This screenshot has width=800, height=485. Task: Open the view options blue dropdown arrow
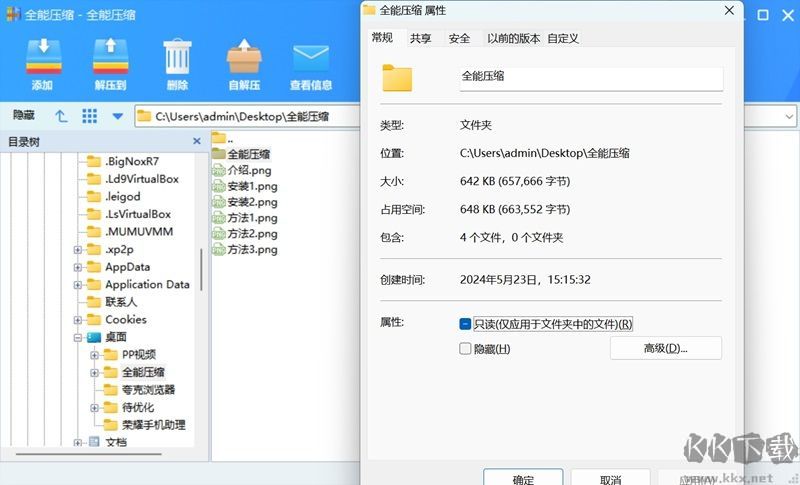click(117, 116)
